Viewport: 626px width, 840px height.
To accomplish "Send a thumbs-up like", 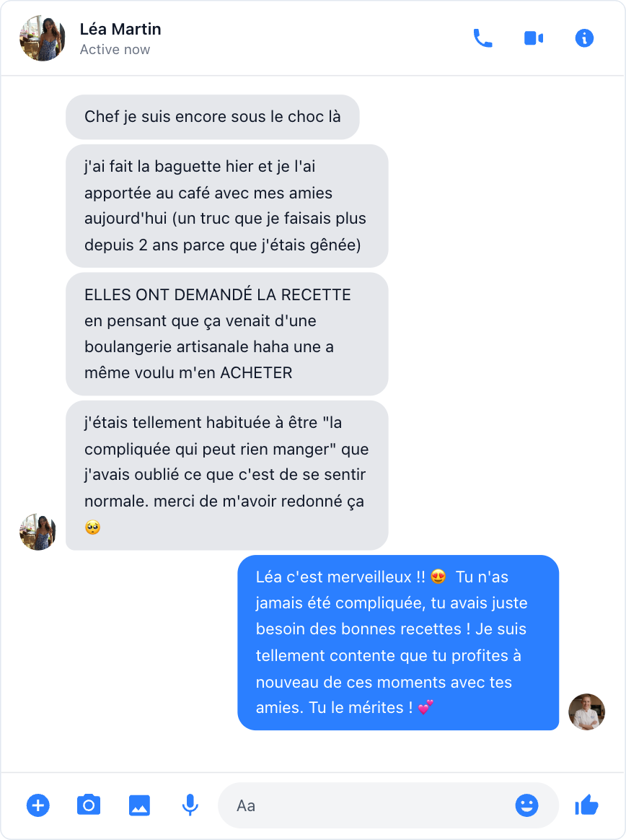I will (x=586, y=805).
